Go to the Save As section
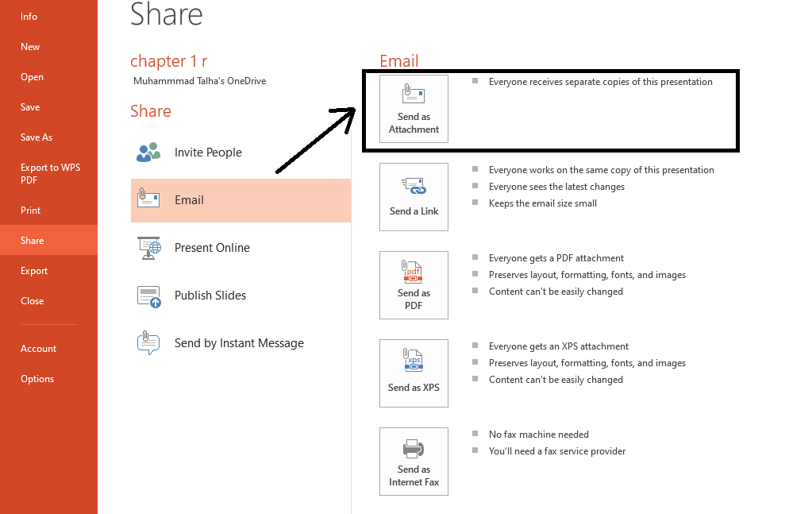 pos(36,137)
